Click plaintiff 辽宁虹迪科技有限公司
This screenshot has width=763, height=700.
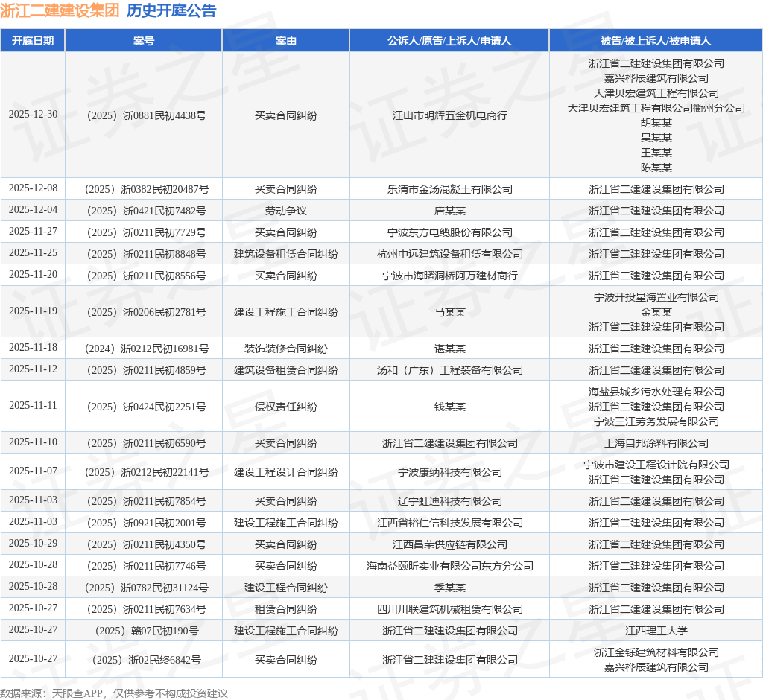coord(449,501)
